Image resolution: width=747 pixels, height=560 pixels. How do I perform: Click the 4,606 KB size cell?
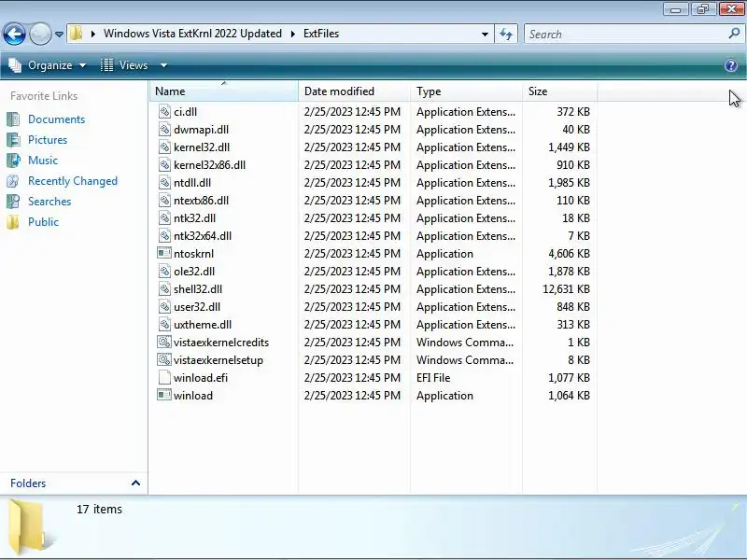pos(569,253)
